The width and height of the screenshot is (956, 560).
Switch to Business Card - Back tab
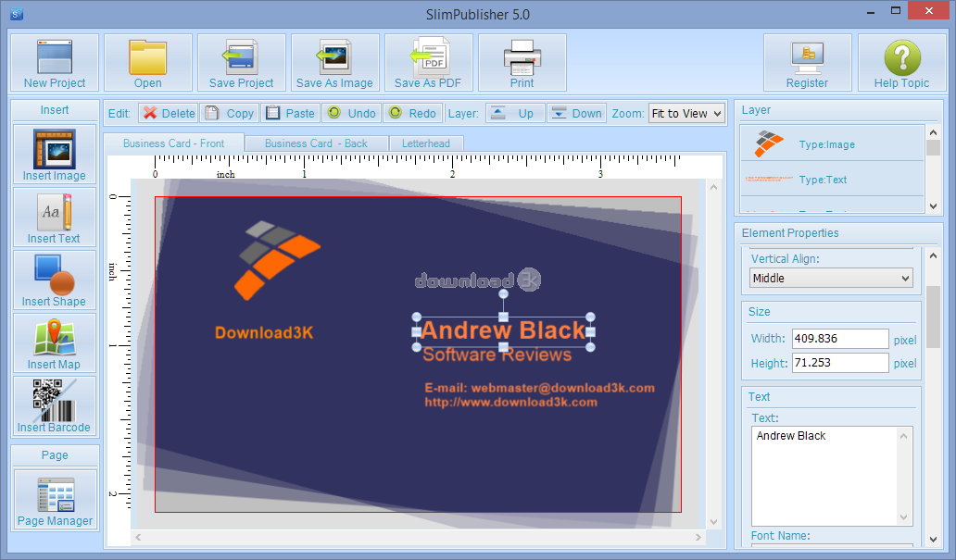[316, 143]
